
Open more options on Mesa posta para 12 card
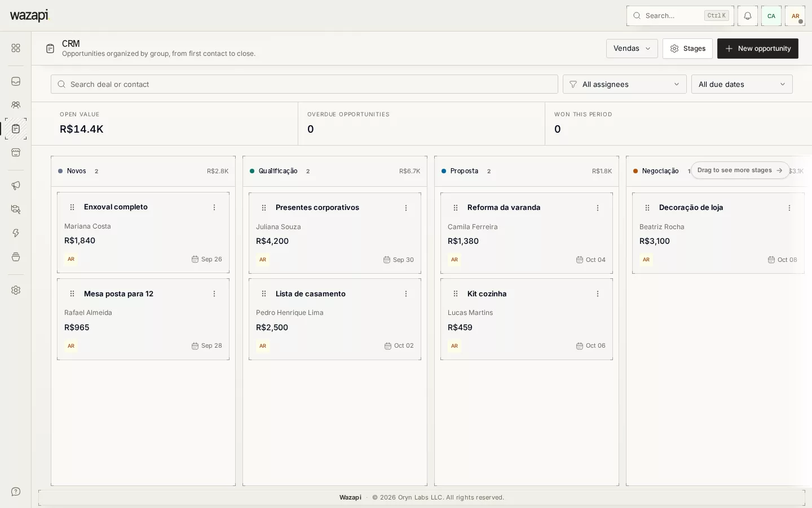214,294
